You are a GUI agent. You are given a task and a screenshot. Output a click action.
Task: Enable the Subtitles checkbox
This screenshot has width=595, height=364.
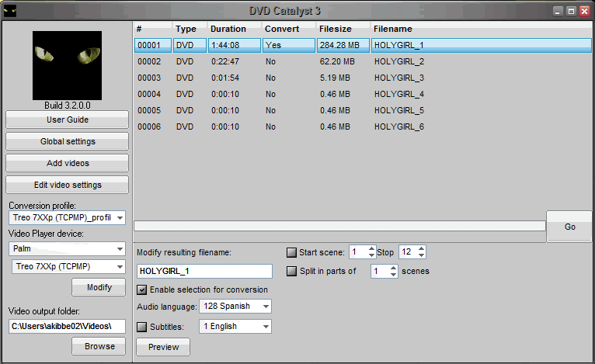point(142,326)
